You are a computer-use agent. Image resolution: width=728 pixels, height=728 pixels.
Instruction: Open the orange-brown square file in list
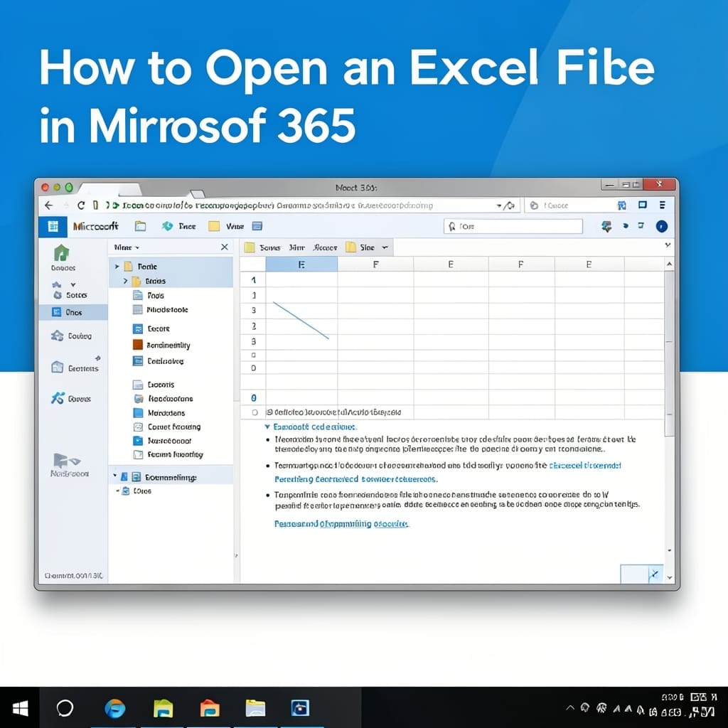[138, 345]
